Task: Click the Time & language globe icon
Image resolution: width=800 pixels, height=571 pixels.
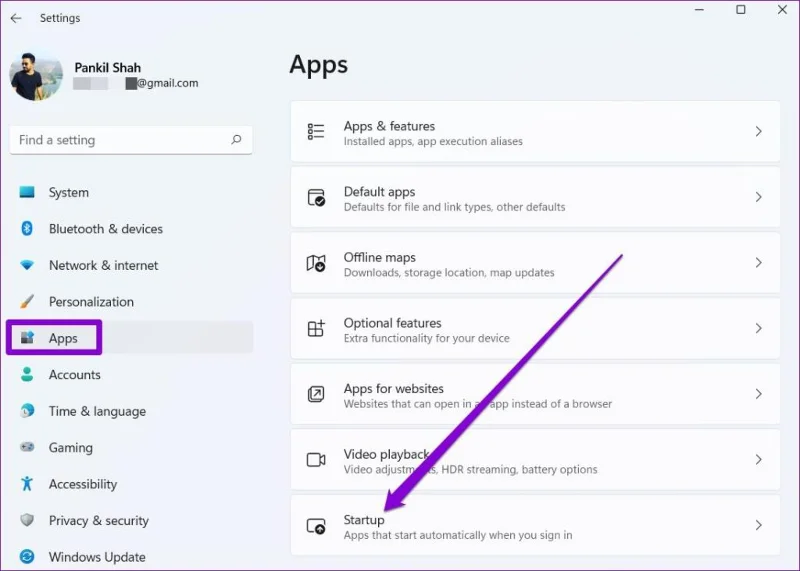Action: pyautogui.click(x=27, y=410)
